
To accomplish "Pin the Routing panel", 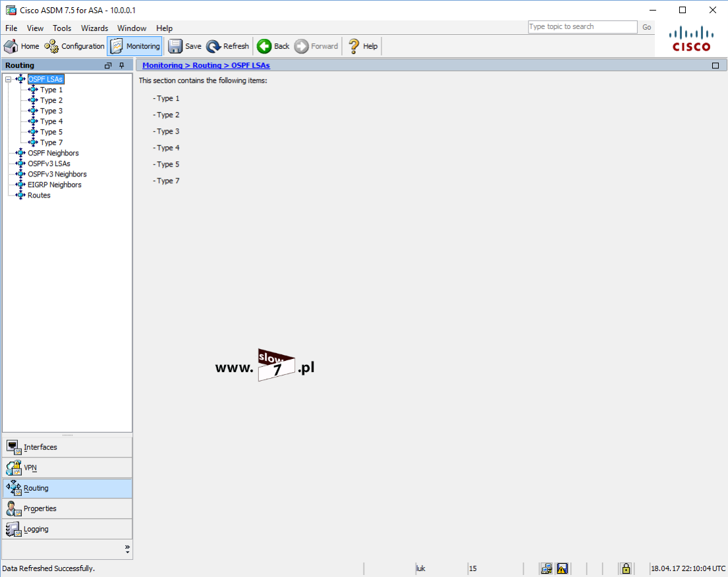I will coord(122,65).
